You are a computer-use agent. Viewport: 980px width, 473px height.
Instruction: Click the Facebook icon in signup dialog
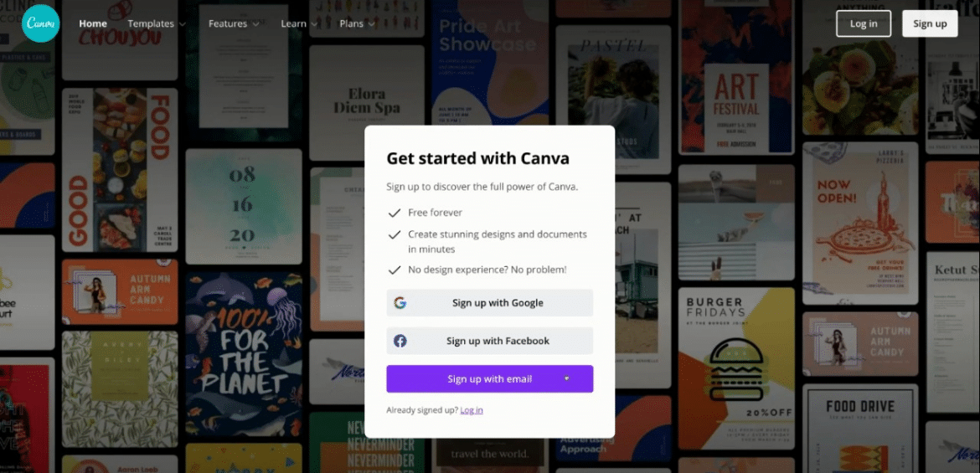click(400, 342)
